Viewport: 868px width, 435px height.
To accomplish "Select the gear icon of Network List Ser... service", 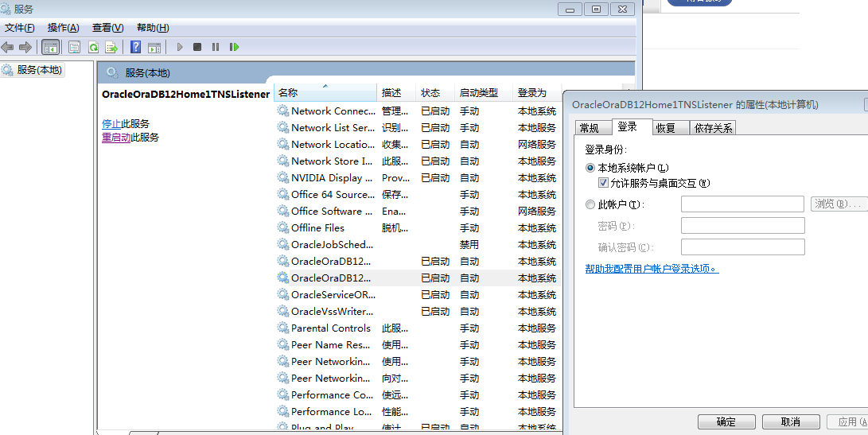I will [x=283, y=127].
